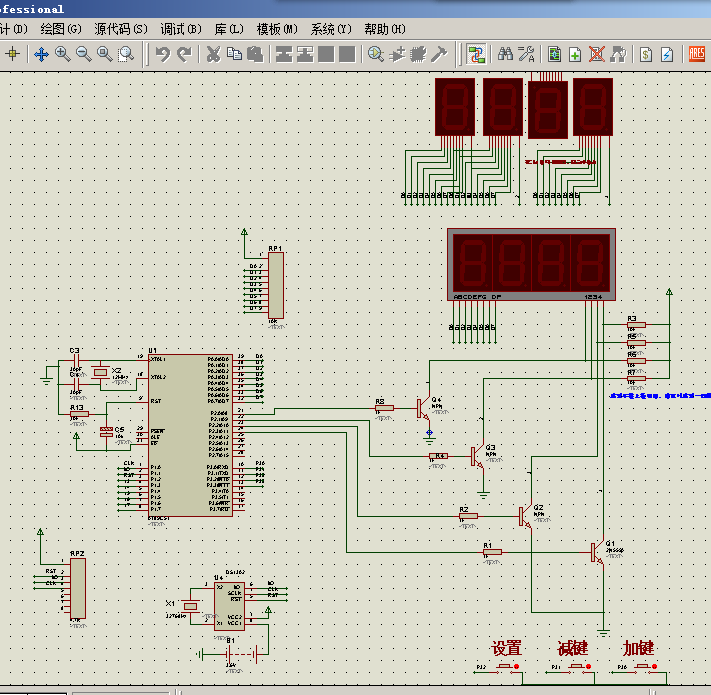Toggle the wire auto-router icon
The height and width of the screenshot is (695, 711).
[476, 54]
